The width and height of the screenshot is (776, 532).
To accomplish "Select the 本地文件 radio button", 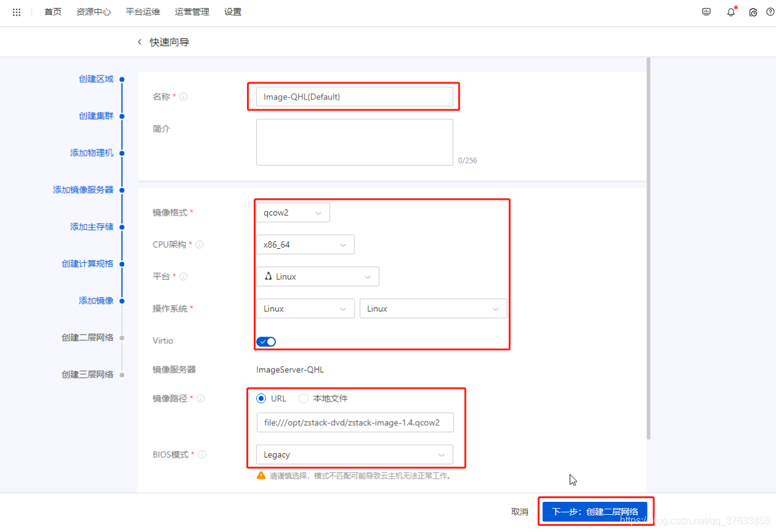I will (x=304, y=399).
